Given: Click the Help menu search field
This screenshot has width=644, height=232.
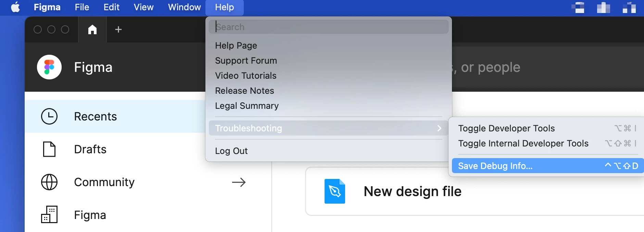Looking at the screenshot, I should [x=329, y=27].
